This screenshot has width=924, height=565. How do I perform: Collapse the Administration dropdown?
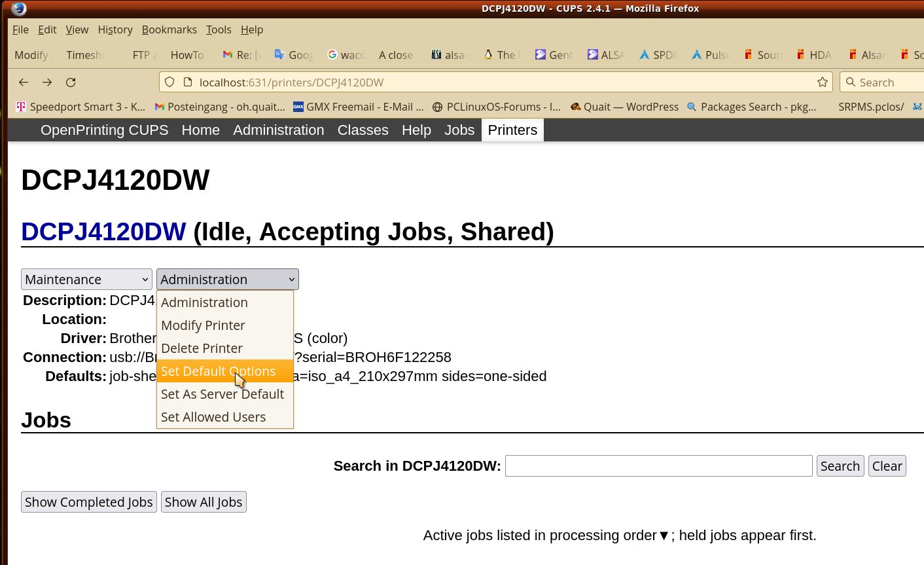[227, 280]
